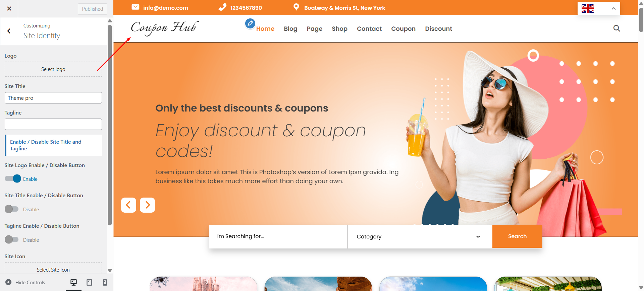Toggle the Site Title Enable/Disable switch
This screenshot has height=291, width=644.
(x=11, y=209)
